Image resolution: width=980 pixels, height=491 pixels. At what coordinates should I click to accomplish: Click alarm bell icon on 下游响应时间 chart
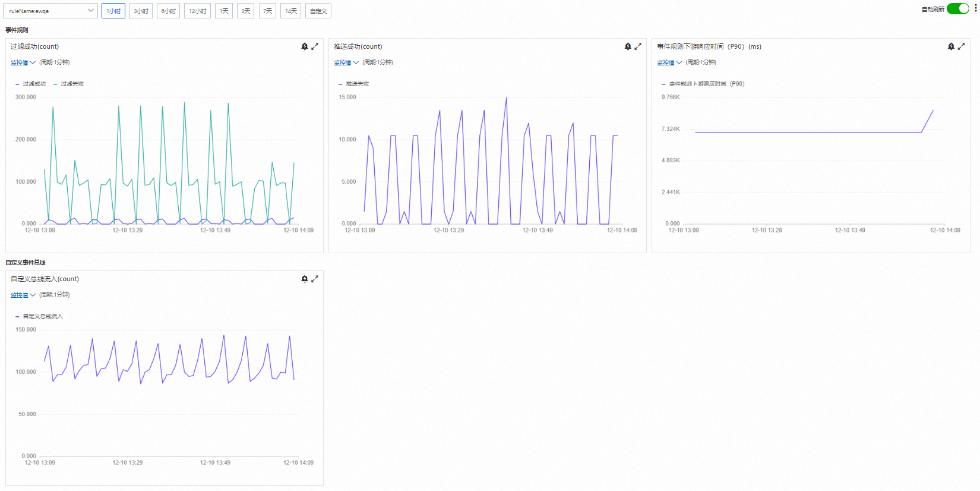[951, 46]
